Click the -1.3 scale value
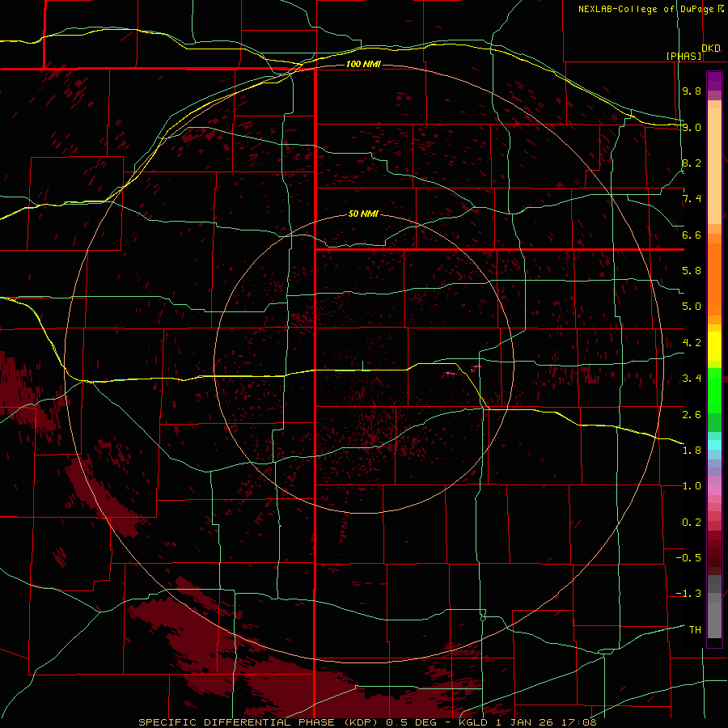This screenshot has width=728, height=728. (x=688, y=594)
